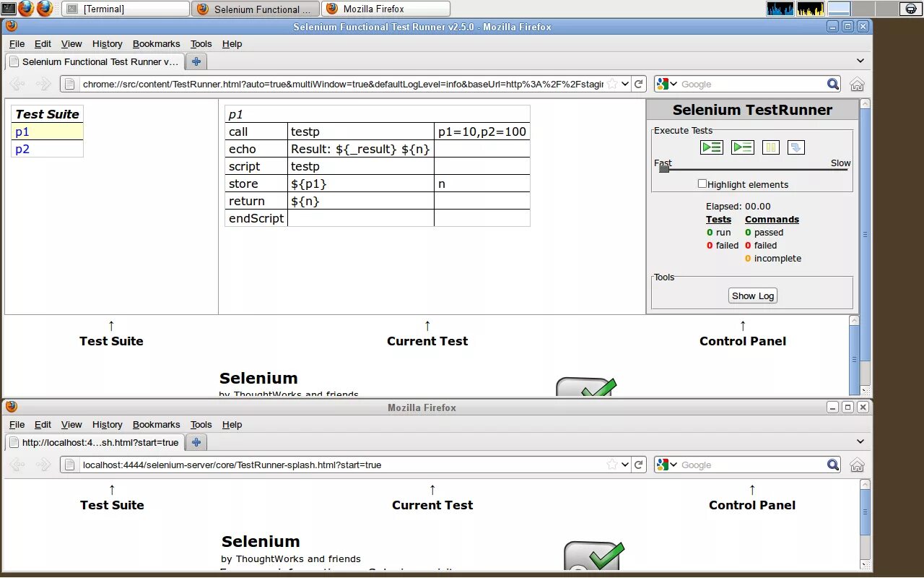Reload localhost:4444 page in lower window

[x=639, y=465]
